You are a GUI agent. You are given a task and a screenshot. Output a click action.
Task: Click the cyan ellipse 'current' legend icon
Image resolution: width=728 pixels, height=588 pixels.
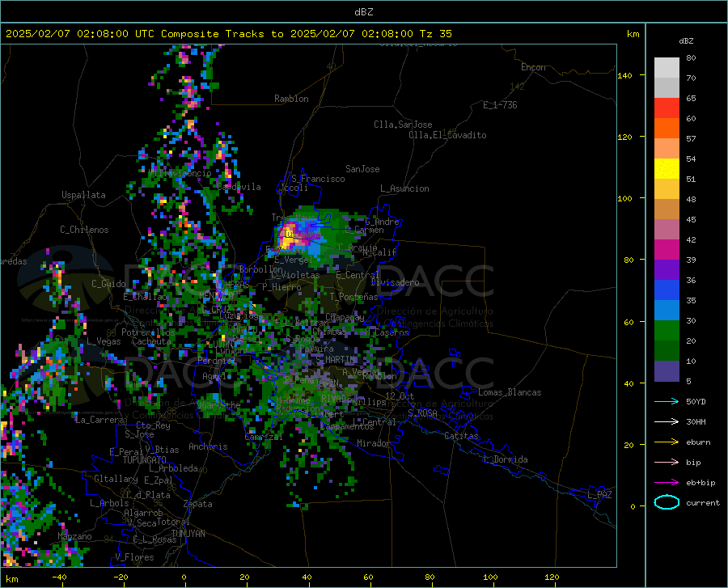(x=667, y=502)
